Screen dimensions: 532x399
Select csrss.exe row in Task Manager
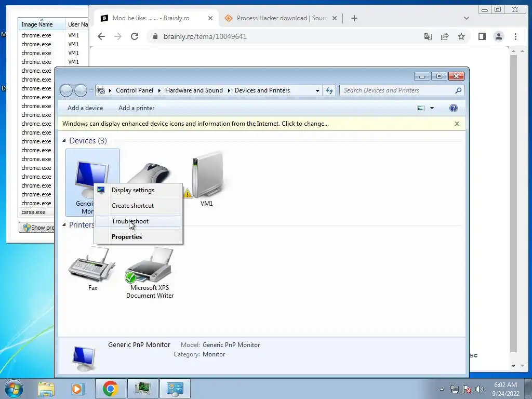click(x=36, y=212)
